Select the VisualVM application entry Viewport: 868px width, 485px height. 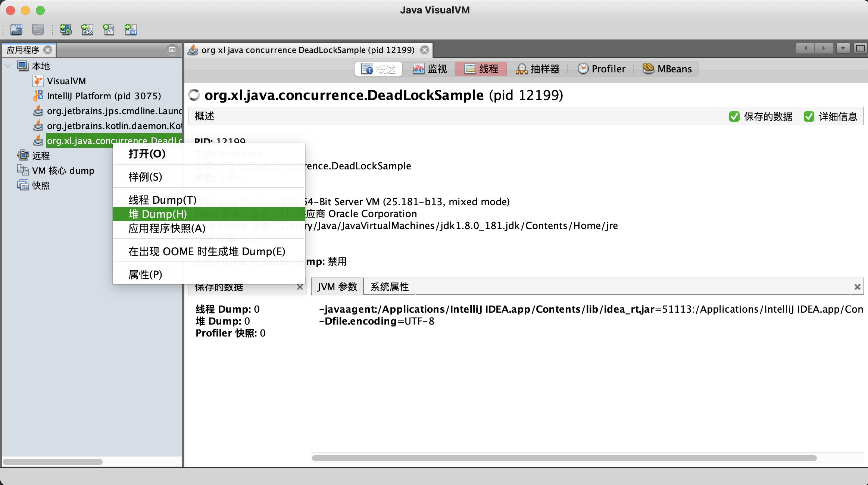tap(66, 81)
